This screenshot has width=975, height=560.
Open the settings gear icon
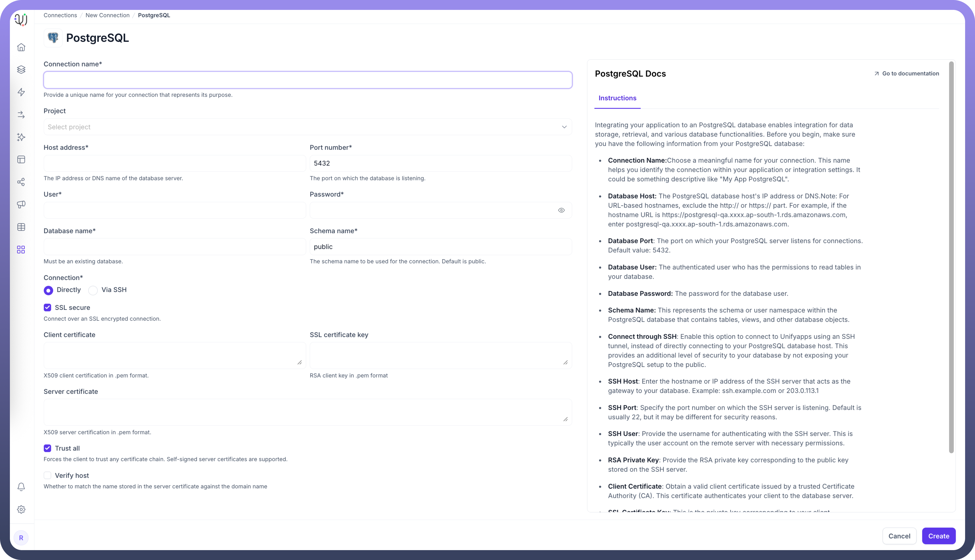coord(21,510)
